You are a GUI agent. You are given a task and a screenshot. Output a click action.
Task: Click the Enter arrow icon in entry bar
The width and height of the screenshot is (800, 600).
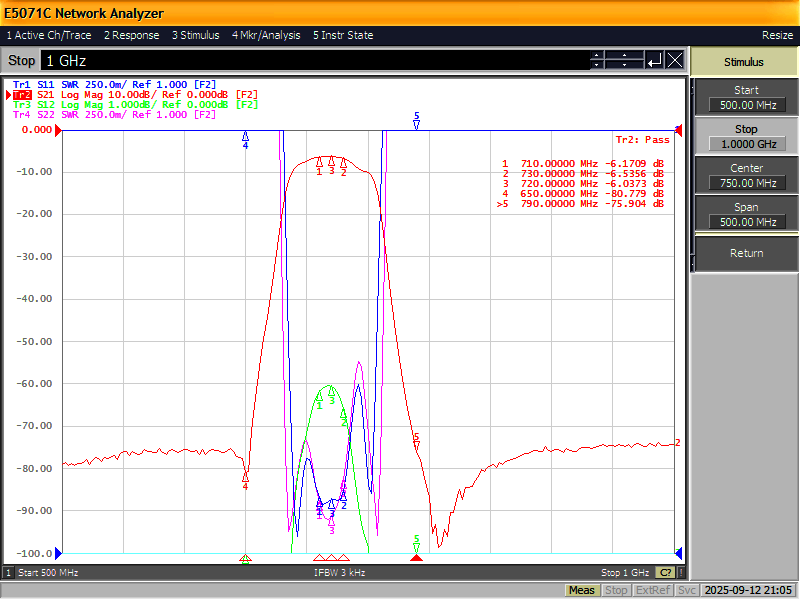(655, 61)
